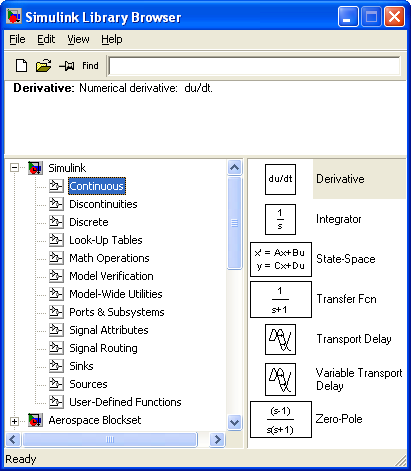Viewport: 411px width, 471px height.
Task: Select the Transport Delay block icon
Action: 280,339
